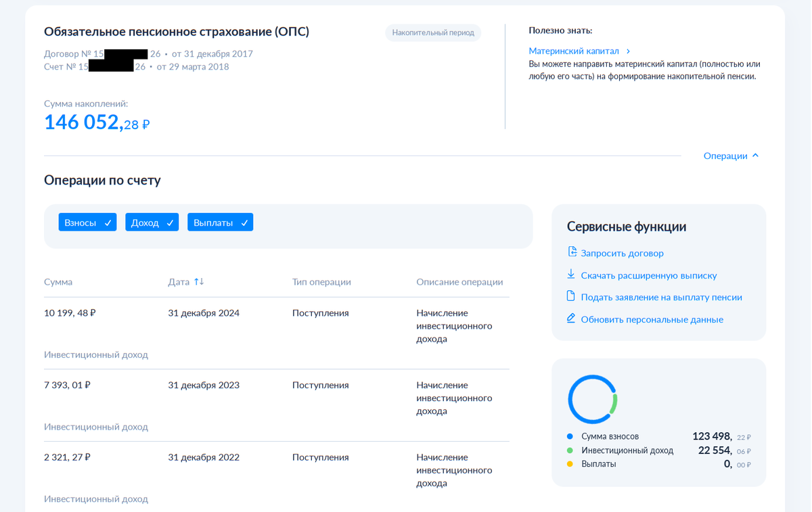The height and width of the screenshot is (512, 812).
Task: Open the Материнский капитал link
Action: coord(572,51)
